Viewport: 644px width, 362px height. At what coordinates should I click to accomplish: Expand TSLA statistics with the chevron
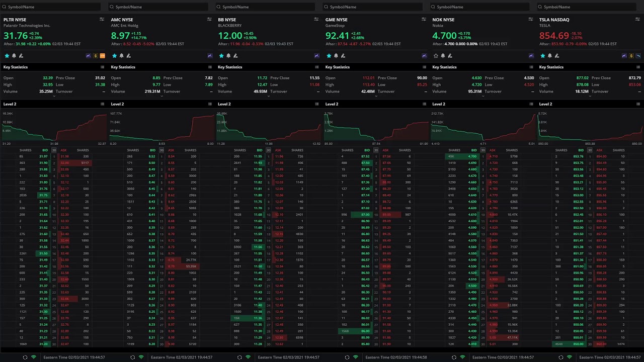click(589, 96)
